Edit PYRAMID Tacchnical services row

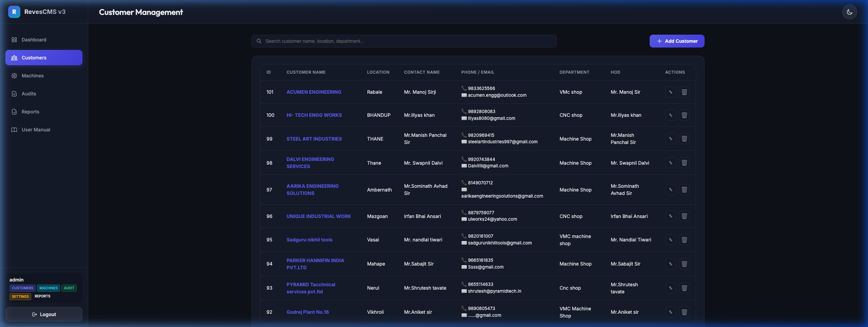click(670, 288)
